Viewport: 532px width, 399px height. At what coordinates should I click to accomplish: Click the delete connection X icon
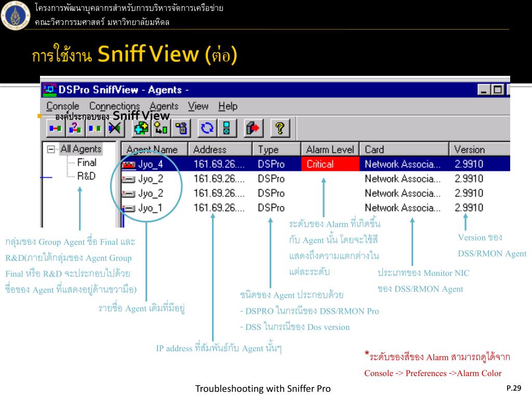(114, 128)
